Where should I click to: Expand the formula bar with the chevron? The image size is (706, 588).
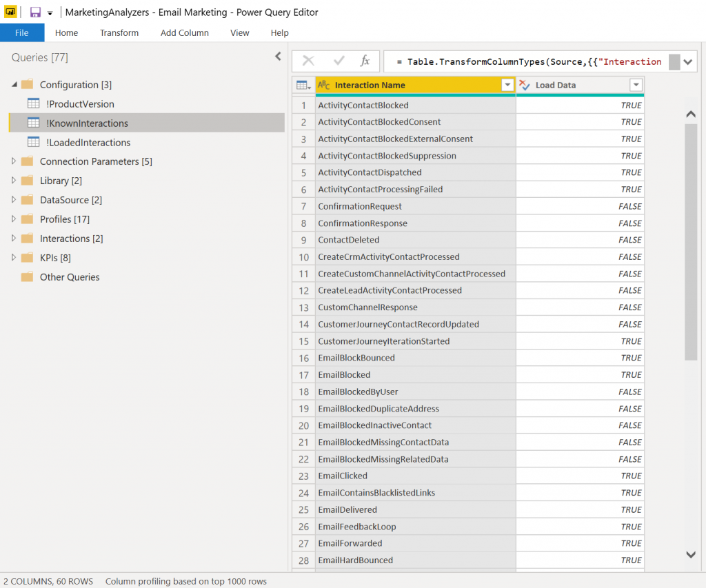(688, 61)
